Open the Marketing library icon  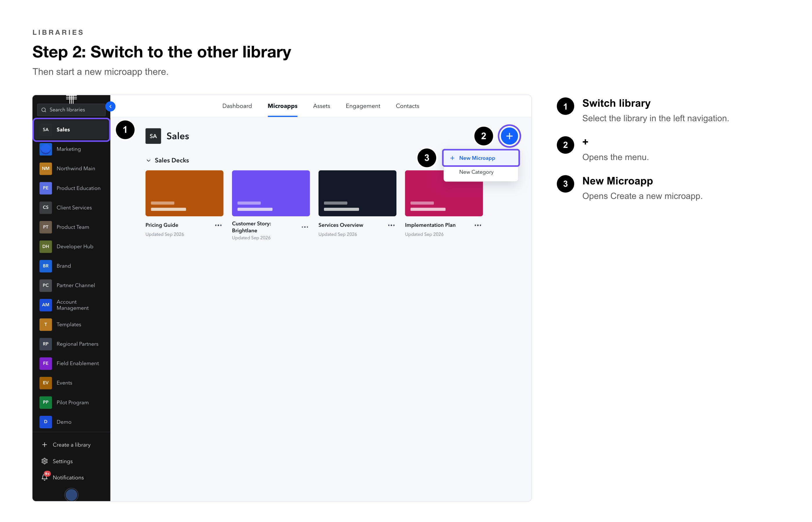click(46, 149)
